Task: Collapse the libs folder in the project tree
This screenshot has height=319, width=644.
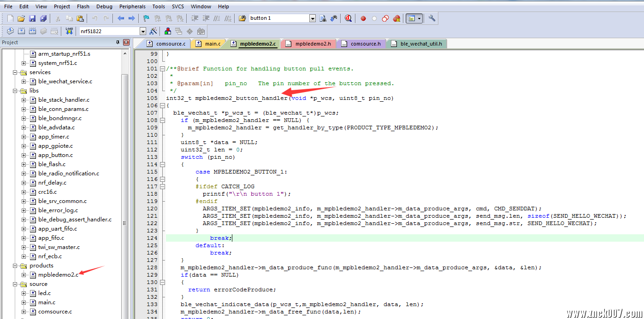Action: 15,91
